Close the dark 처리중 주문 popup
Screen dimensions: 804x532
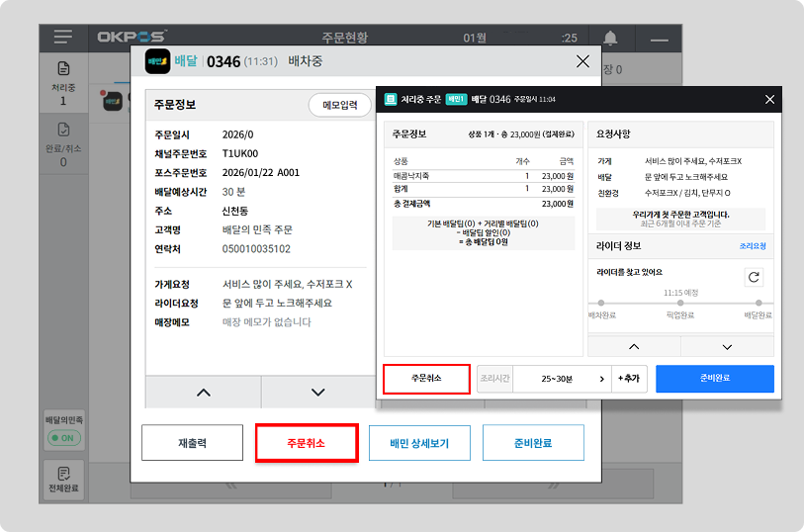tap(769, 99)
